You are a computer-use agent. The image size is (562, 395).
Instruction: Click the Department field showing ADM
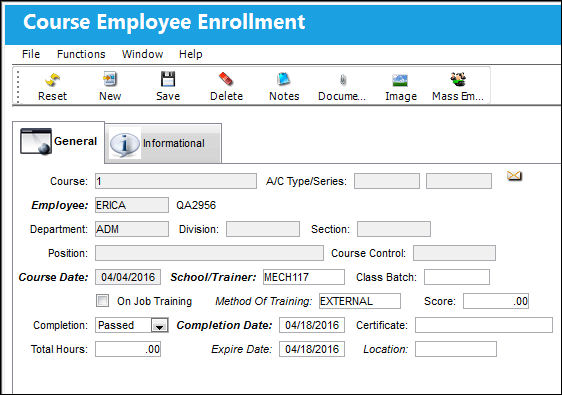[x=132, y=229]
